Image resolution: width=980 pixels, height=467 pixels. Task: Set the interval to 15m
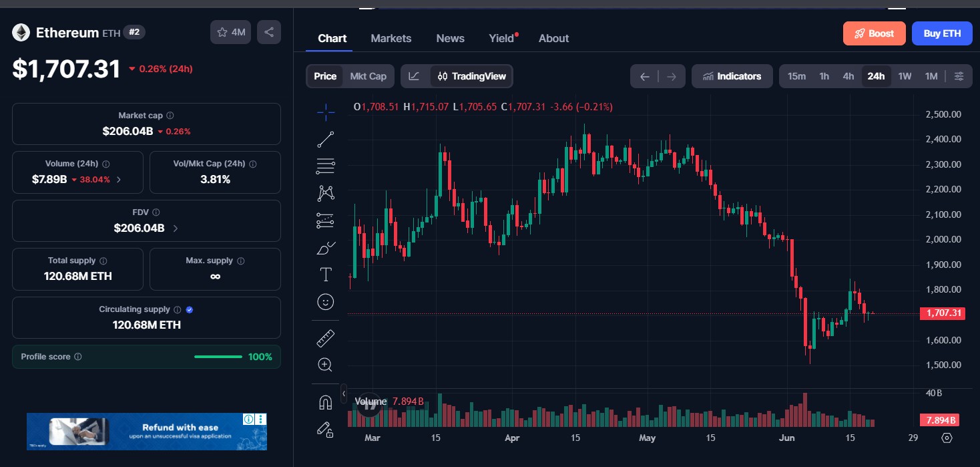[796, 76]
